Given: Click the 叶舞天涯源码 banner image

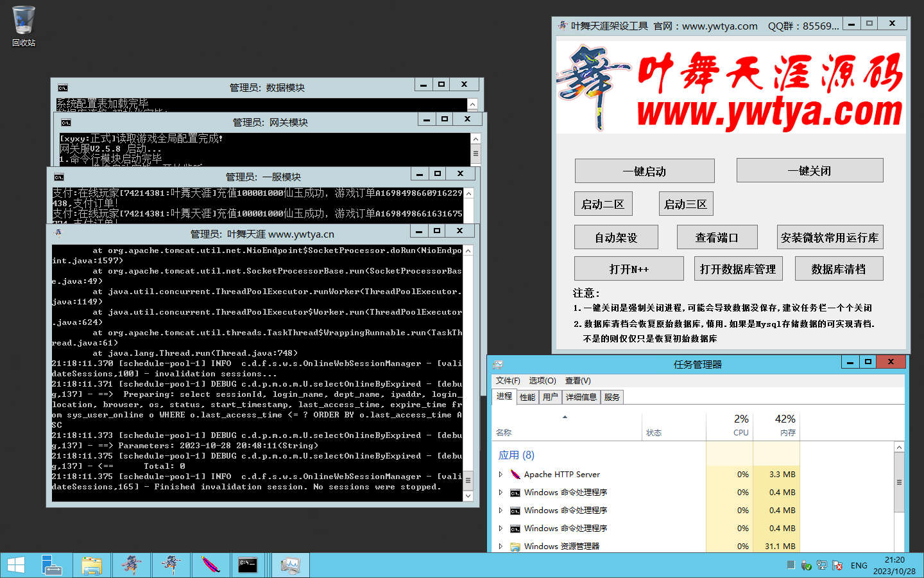Looking at the screenshot, I should tap(731, 87).
